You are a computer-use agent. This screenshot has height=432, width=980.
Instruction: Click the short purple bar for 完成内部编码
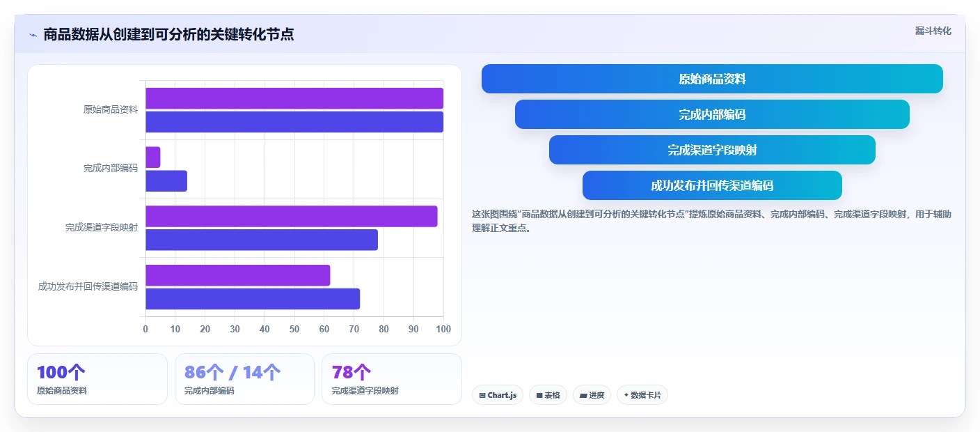coord(153,157)
